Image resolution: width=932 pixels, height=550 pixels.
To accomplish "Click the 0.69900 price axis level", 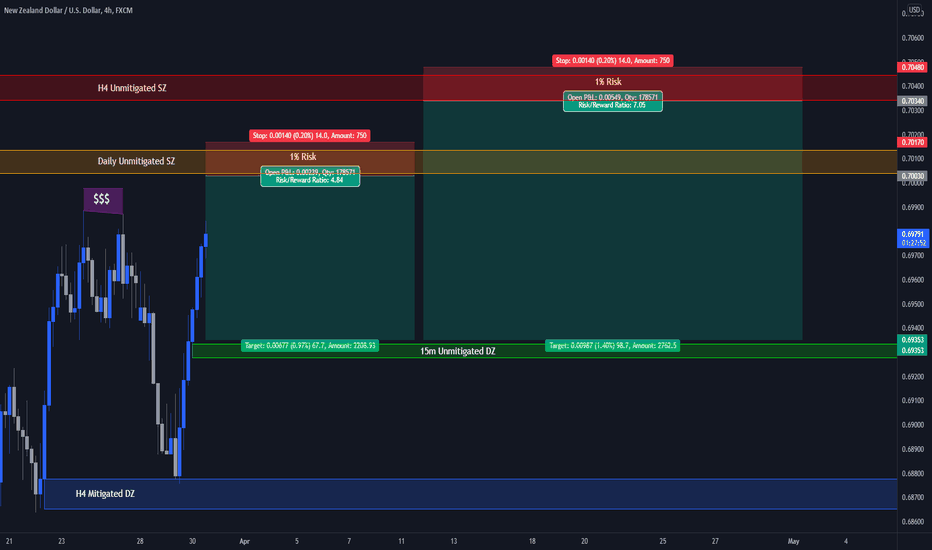I will pyautogui.click(x=912, y=208).
